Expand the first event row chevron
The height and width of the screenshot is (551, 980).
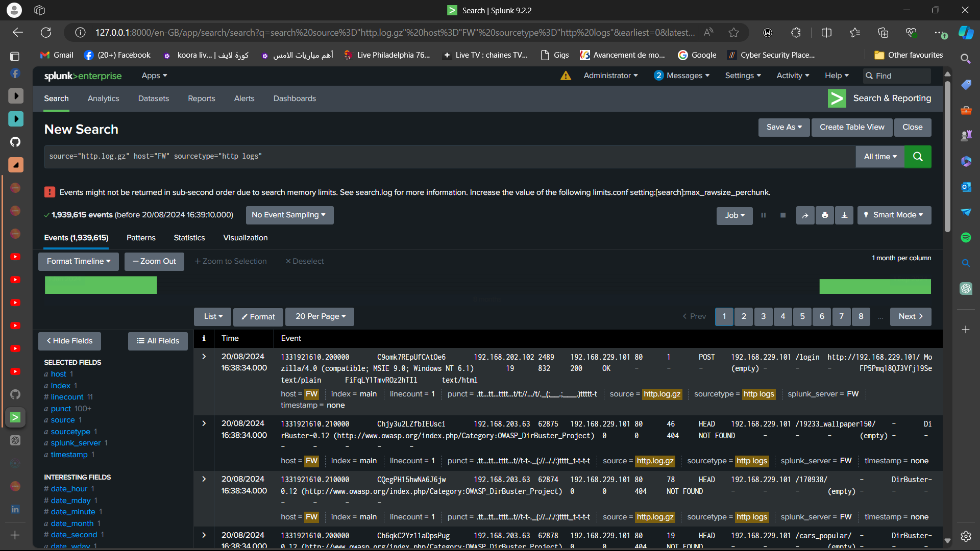[204, 357]
